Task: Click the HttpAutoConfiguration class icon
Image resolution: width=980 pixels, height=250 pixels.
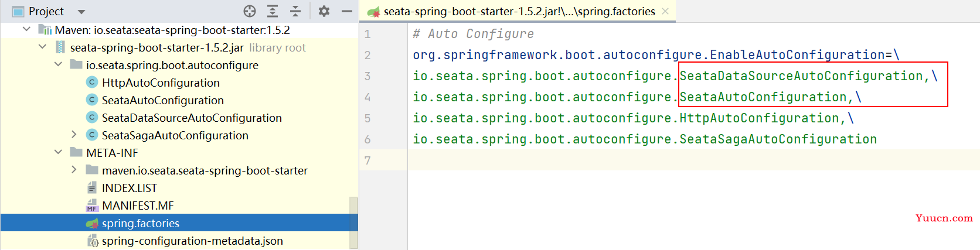Action: coord(92,82)
